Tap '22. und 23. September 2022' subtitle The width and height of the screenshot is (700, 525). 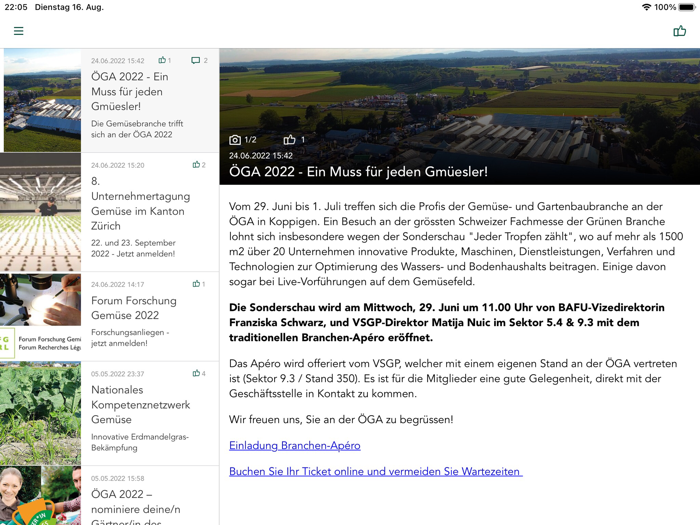pos(133,248)
